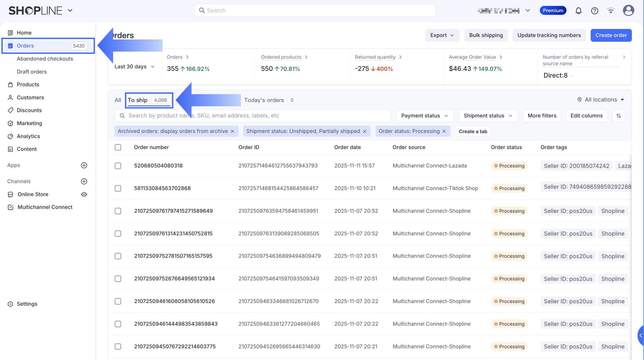Viewport: 644px width, 360px height.
Task: Open the user account avatar
Action: pyautogui.click(x=628, y=11)
